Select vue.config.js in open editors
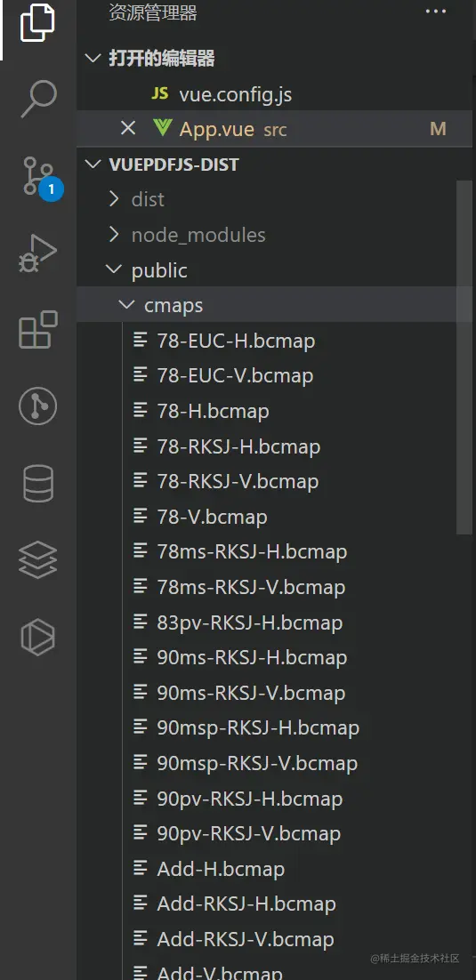 (x=235, y=94)
